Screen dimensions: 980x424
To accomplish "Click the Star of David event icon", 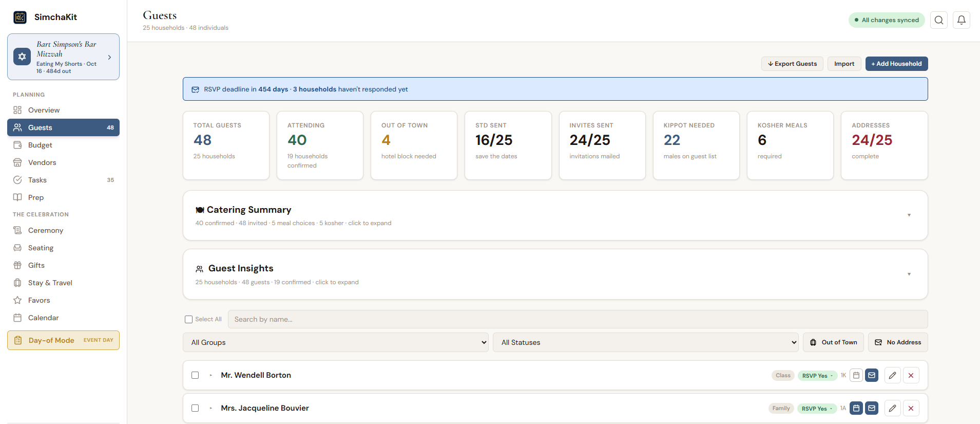I will click(22, 57).
